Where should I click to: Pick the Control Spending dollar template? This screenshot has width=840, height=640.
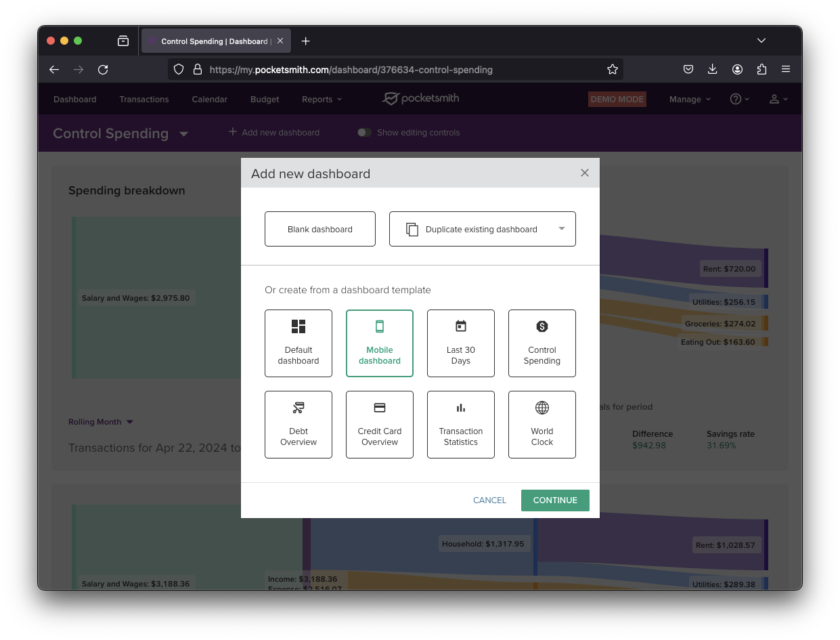click(x=542, y=343)
